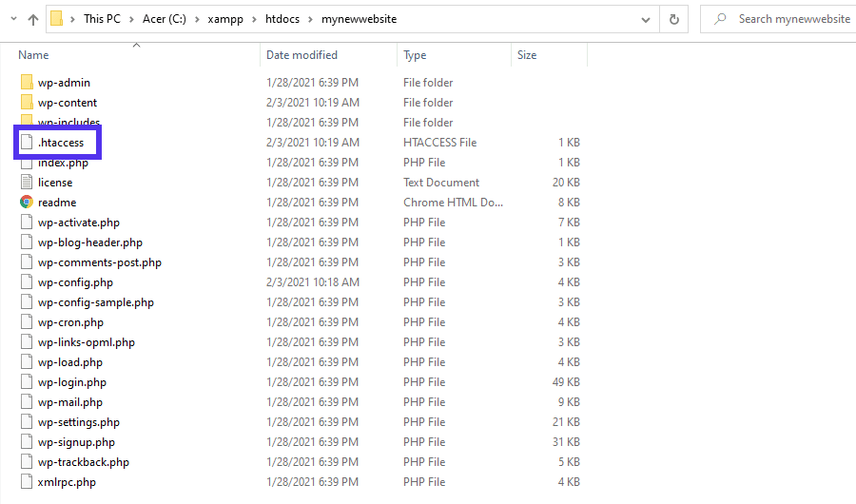The width and height of the screenshot is (856, 504).
Task: Select wp-login.php file name
Action: [72, 382]
